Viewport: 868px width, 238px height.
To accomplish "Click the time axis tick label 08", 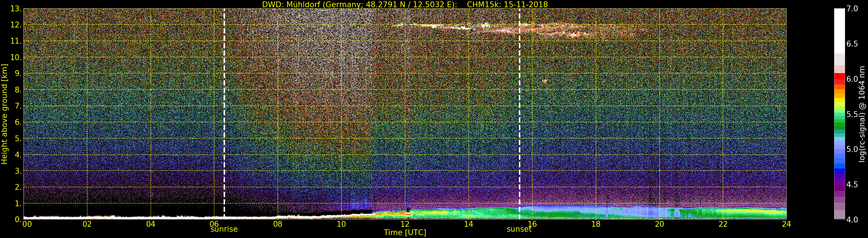I will tap(278, 224).
